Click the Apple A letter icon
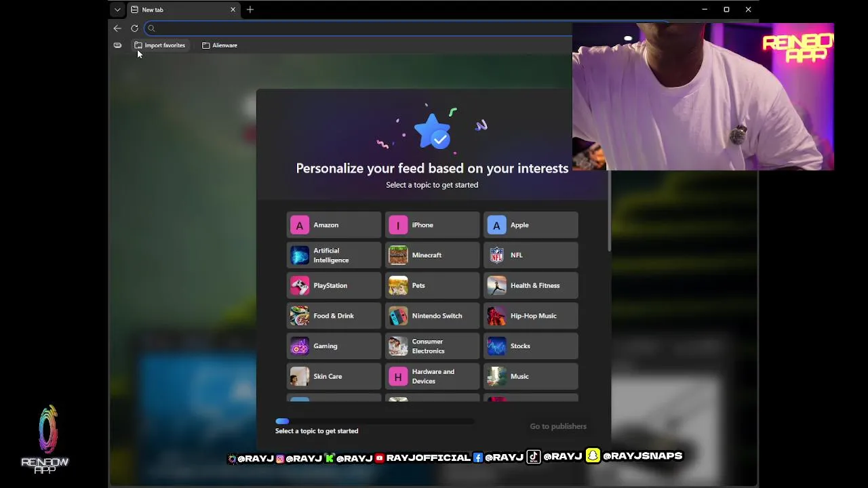 496,225
